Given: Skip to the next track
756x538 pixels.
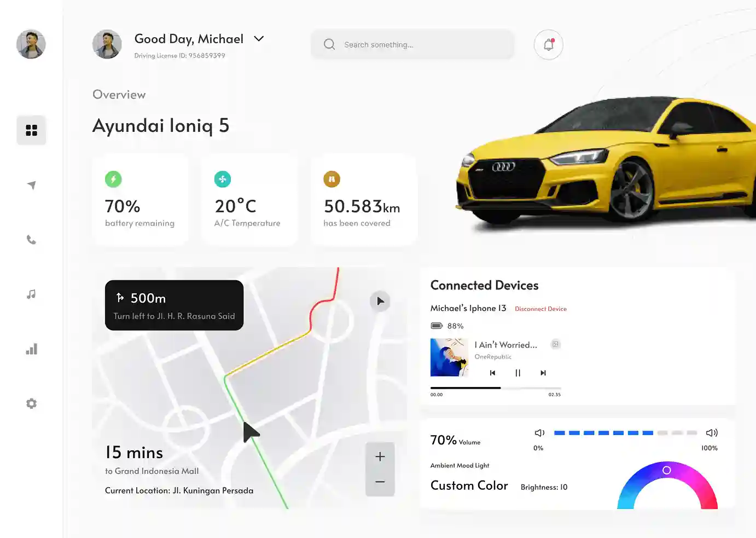Looking at the screenshot, I should pos(543,373).
